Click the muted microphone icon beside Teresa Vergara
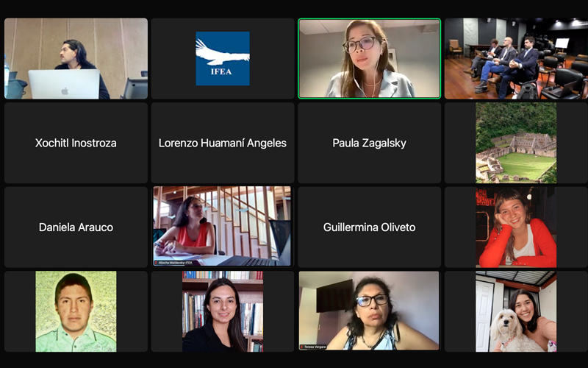Screen dimensions: 588x368 click(301, 347)
